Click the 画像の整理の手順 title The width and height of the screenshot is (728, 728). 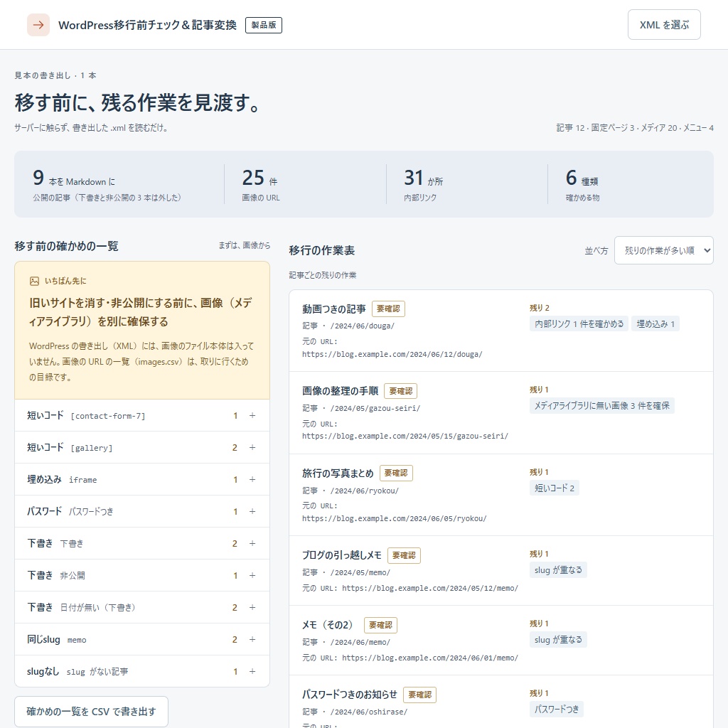[x=341, y=391]
